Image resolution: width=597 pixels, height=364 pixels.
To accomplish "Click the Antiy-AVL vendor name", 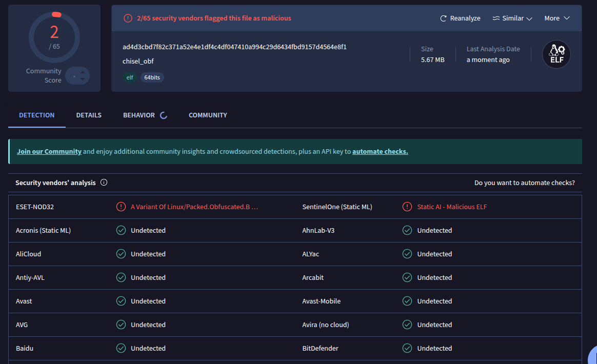I will pyautogui.click(x=30, y=277).
